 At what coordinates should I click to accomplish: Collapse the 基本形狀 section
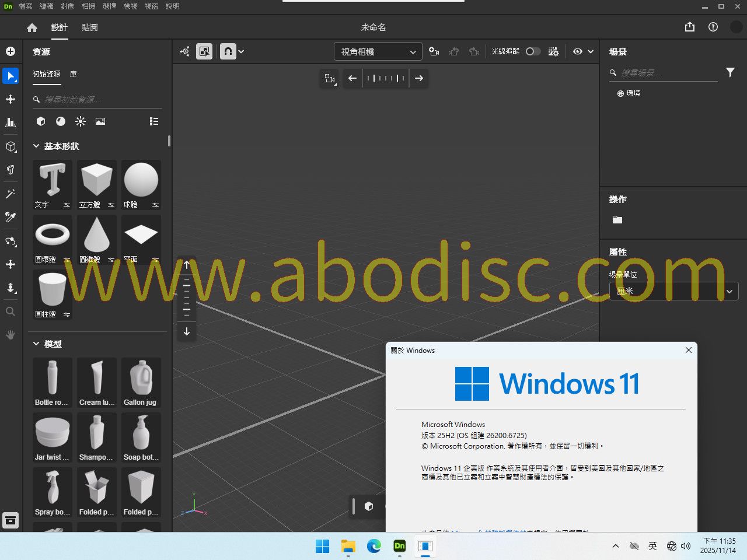(36, 146)
